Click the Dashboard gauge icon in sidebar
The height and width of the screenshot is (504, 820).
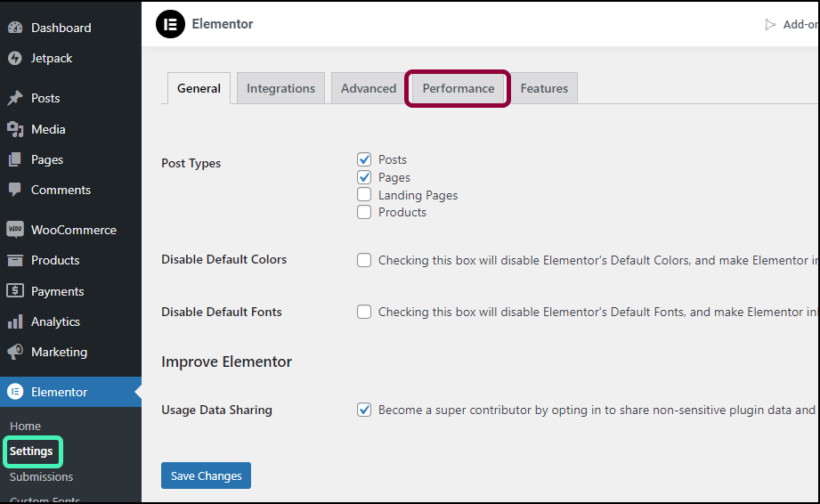(x=15, y=28)
